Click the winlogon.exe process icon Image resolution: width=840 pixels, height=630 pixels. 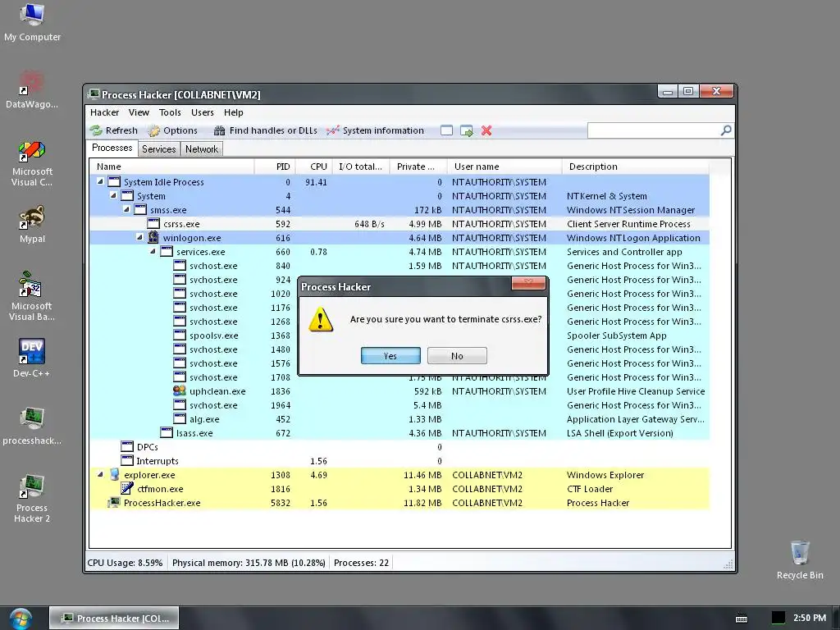[x=153, y=237]
